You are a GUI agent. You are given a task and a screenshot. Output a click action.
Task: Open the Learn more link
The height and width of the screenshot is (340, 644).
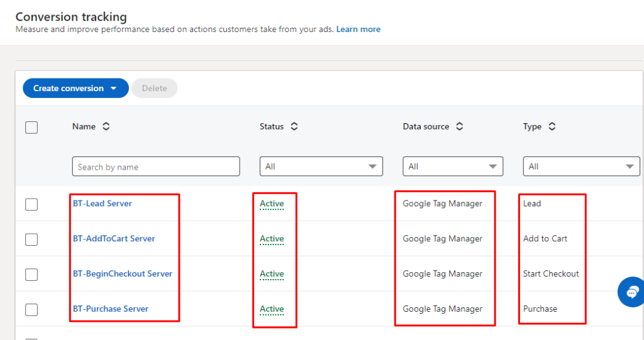358,29
